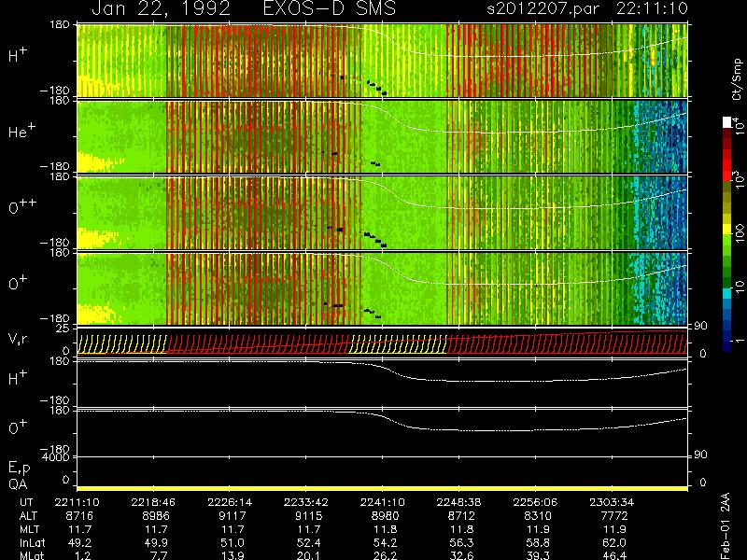Click the "InLat" row label
This screenshot has width=747, height=560.
(x=31, y=542)
